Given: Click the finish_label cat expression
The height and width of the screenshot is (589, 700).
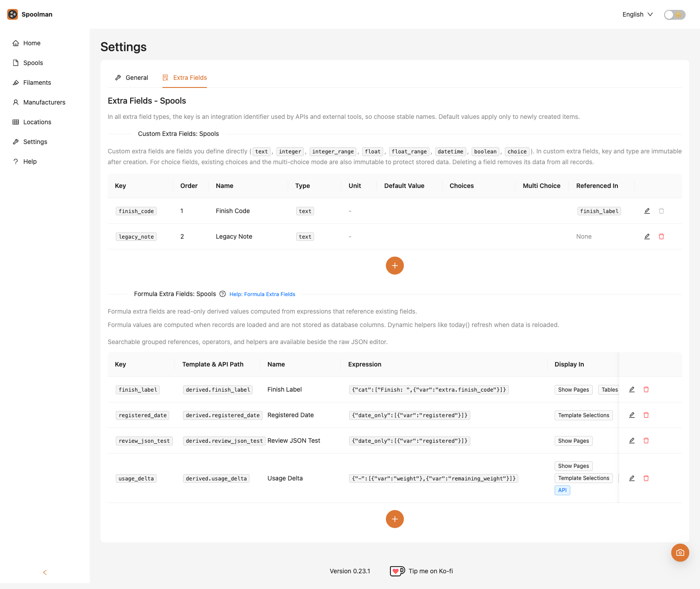Looking at the screenshot, I should point(429,390).
